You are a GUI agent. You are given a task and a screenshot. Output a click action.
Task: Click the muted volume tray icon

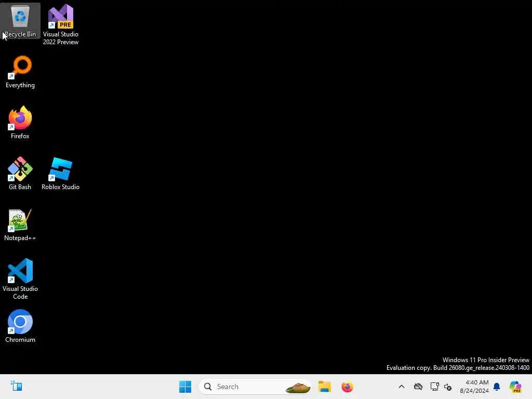[x=448, y=387]
